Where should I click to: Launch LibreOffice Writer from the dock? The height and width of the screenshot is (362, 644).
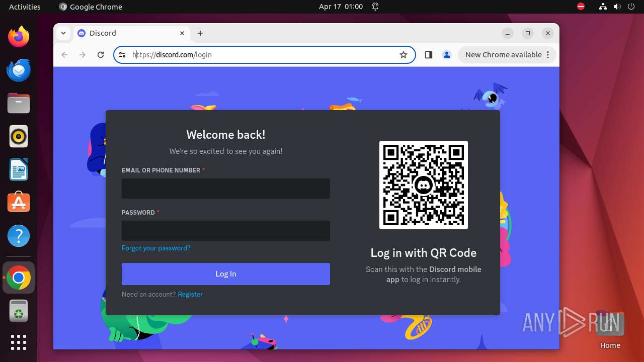tap(19, 169)
